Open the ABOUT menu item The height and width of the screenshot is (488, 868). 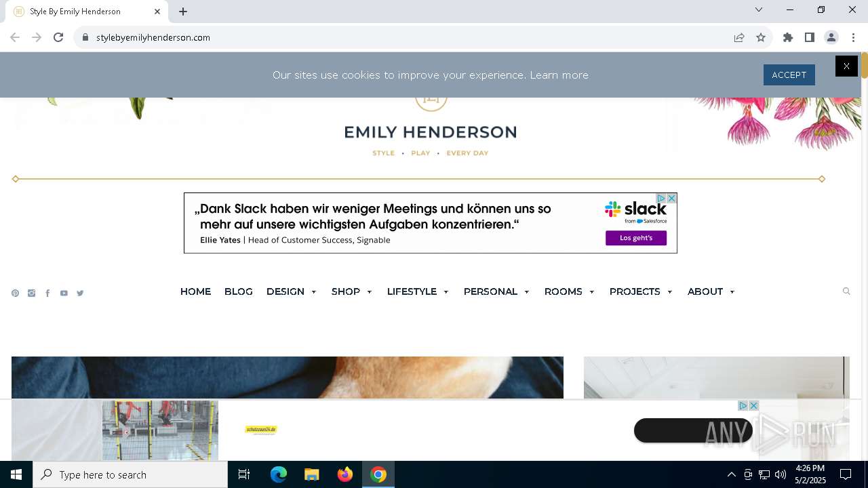[x=705, y=291]
